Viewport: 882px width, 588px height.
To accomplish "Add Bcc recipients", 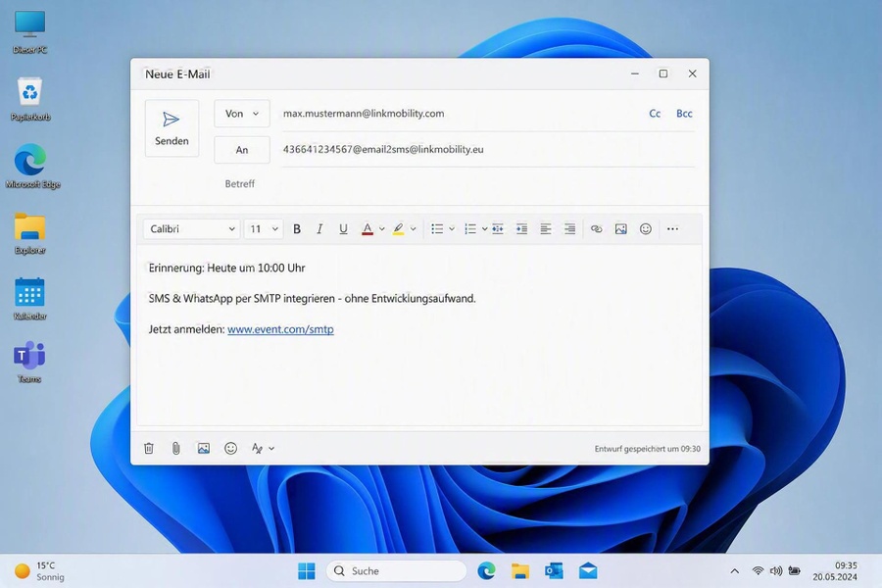I will (x=684, y=114).
